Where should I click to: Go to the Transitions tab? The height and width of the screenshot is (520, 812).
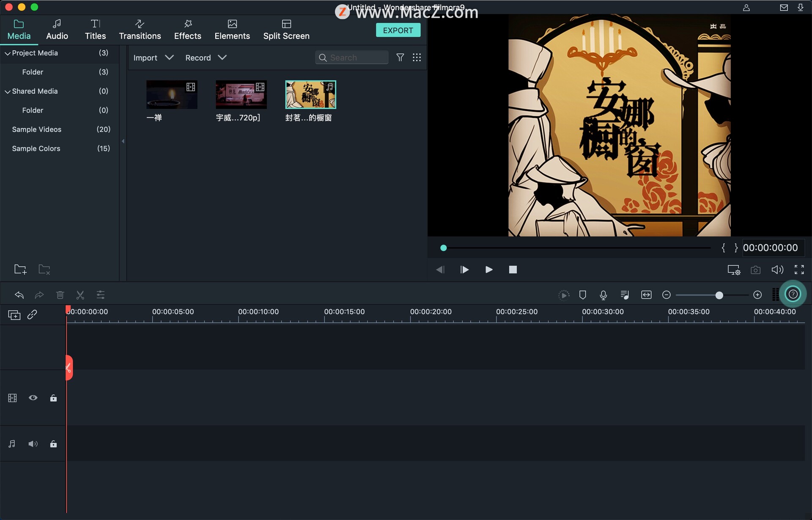[x=140, y=30]
